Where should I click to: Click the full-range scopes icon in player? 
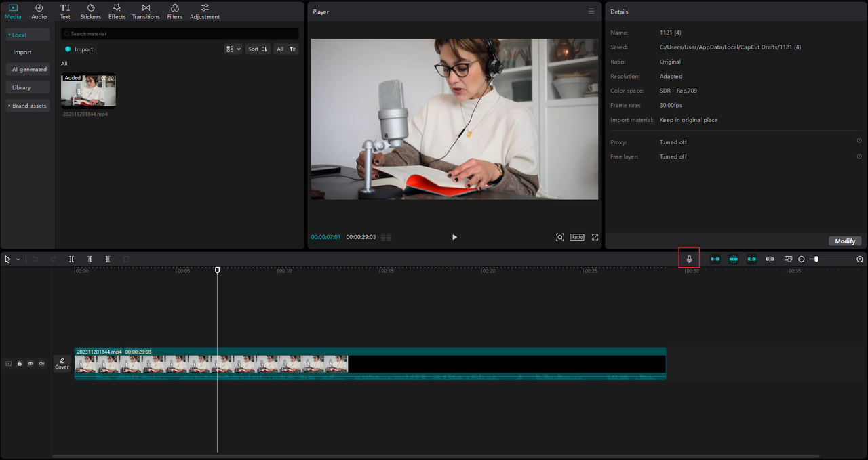(x=559, y=237)
